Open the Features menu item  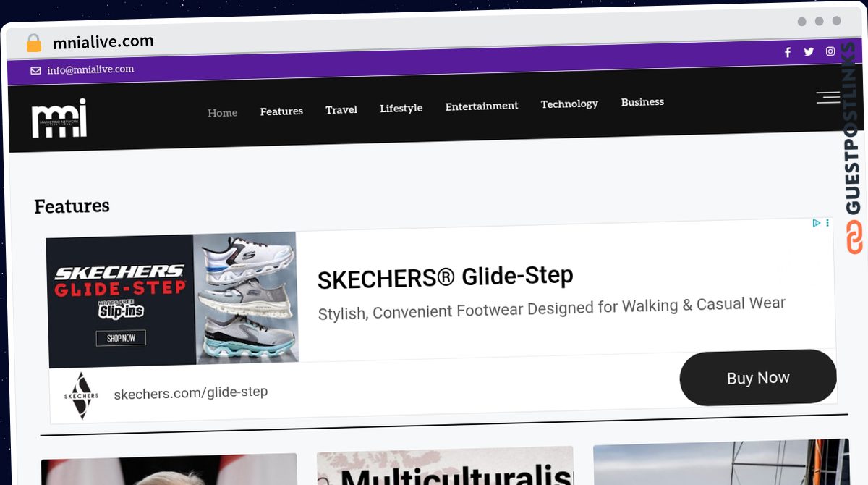tap(281, 111)
